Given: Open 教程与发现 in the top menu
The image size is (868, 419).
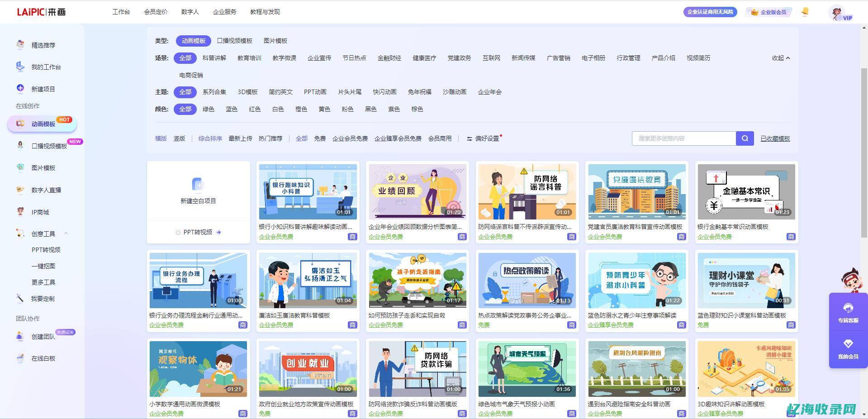Looking at the screenshot, I should pyautogui.click(x=264, y=12).
